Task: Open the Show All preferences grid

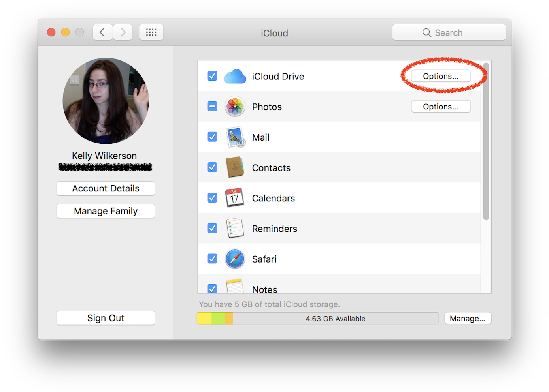Action: tap(151, 32)
